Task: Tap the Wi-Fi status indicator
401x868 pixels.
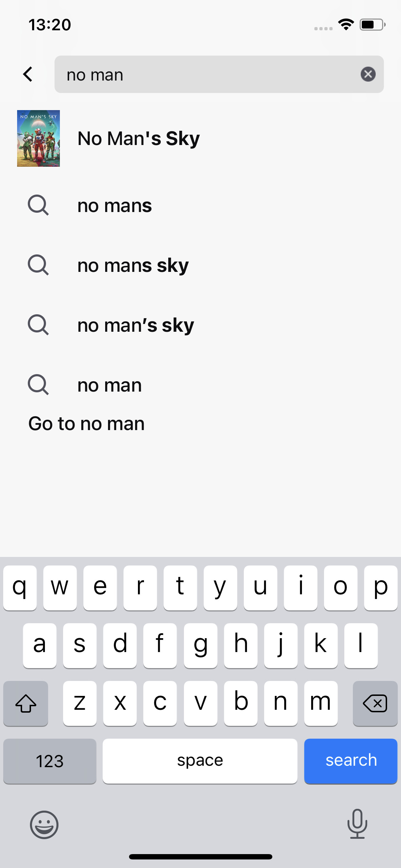Action: pos(345,24)
